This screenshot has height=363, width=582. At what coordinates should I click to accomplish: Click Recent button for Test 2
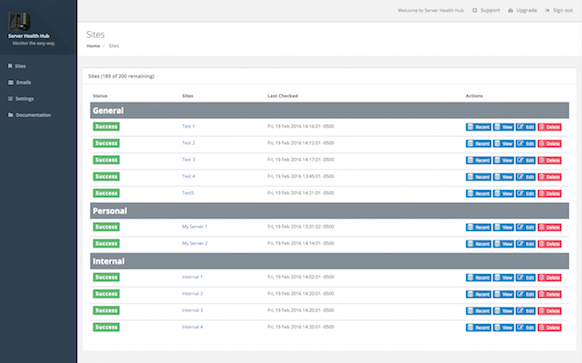pyautogui.click(x=478, y=144)
